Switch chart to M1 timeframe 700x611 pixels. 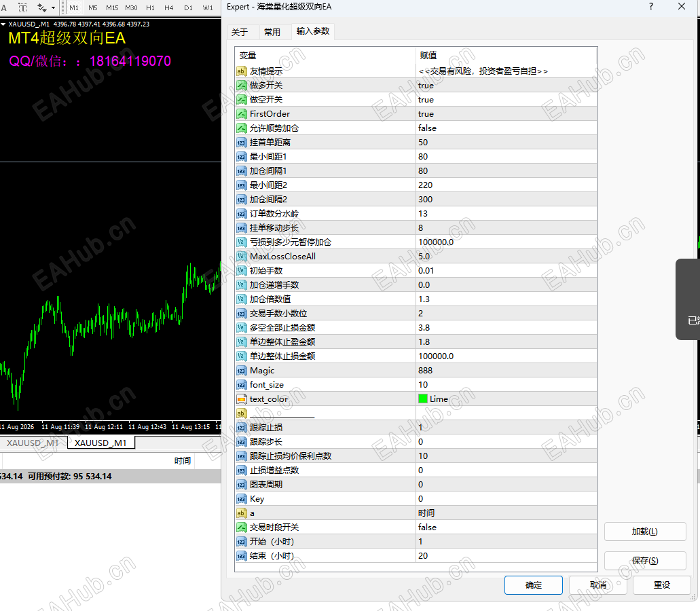click(x=74, y=7)
